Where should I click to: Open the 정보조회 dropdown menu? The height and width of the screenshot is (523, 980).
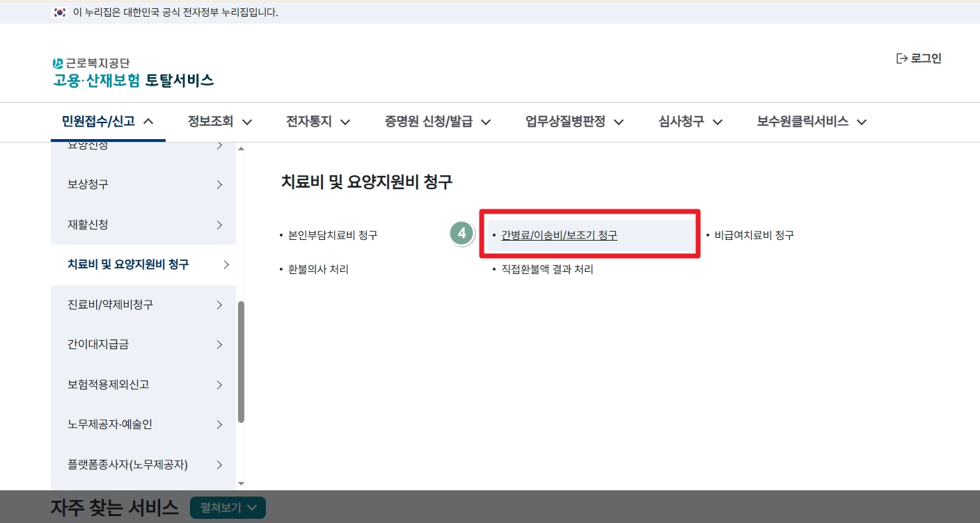tap(219, 122)
